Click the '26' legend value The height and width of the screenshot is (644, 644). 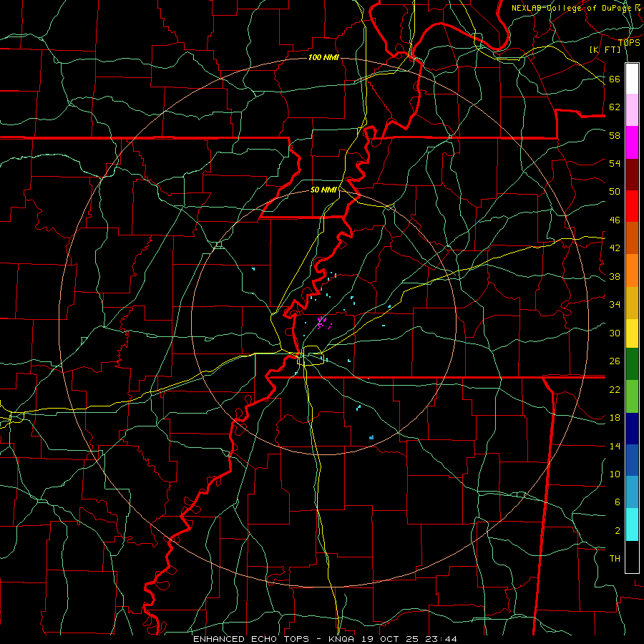(x=615, y=361)
